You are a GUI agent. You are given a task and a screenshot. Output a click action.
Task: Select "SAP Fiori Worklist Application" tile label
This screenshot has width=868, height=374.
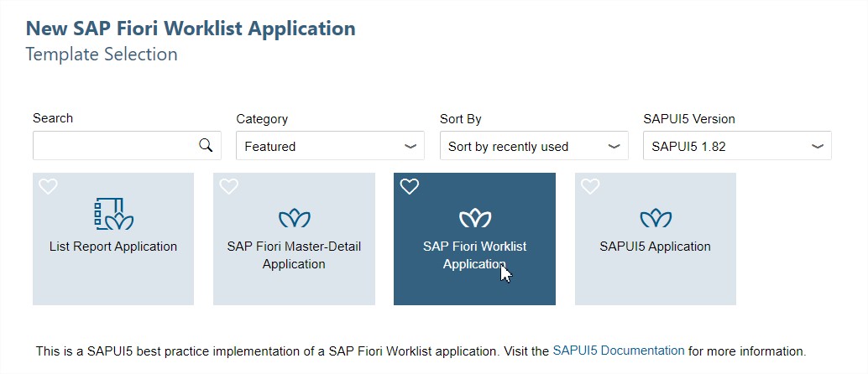coord(474,255)
